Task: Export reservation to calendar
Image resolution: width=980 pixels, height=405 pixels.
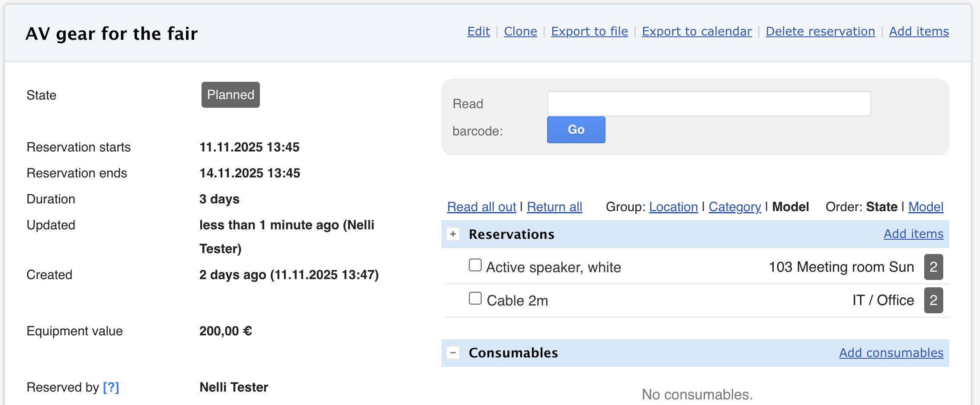Action: pos(696,32)
